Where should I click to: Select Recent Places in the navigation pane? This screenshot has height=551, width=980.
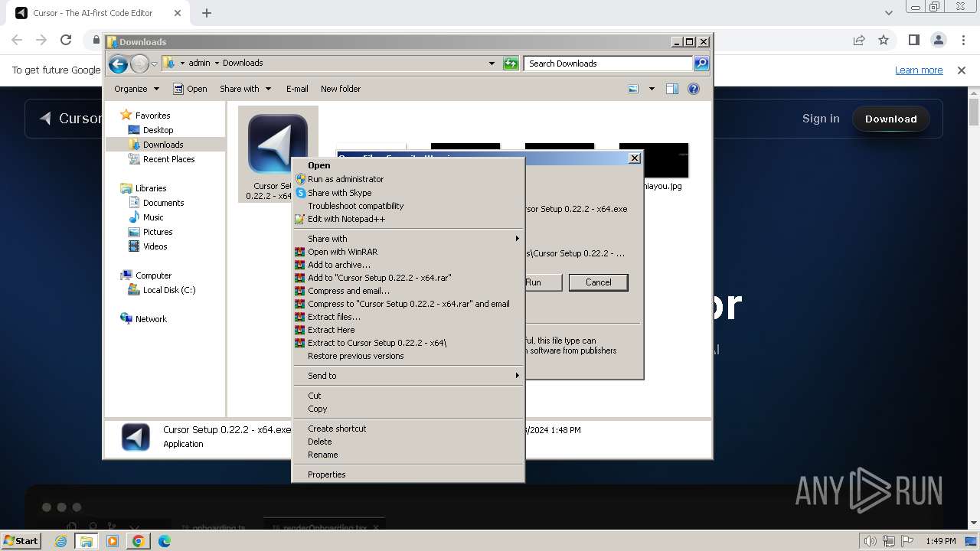(168, 159)
